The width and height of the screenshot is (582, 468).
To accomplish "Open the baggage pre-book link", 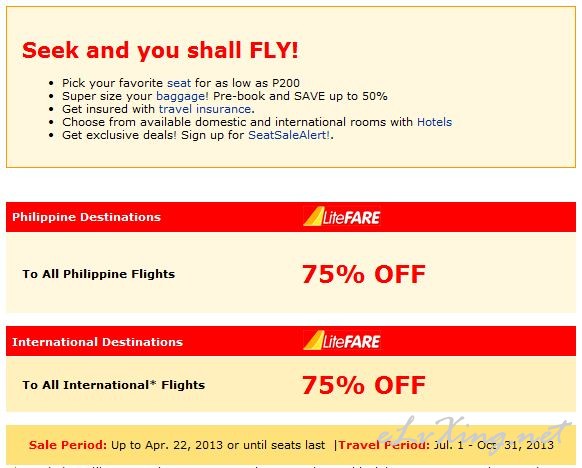I will [182, 96].
